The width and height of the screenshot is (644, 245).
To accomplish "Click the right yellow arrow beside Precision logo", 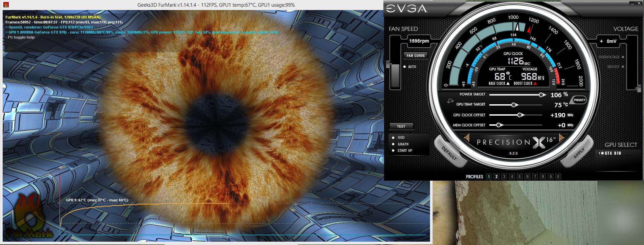I will 561,137.
